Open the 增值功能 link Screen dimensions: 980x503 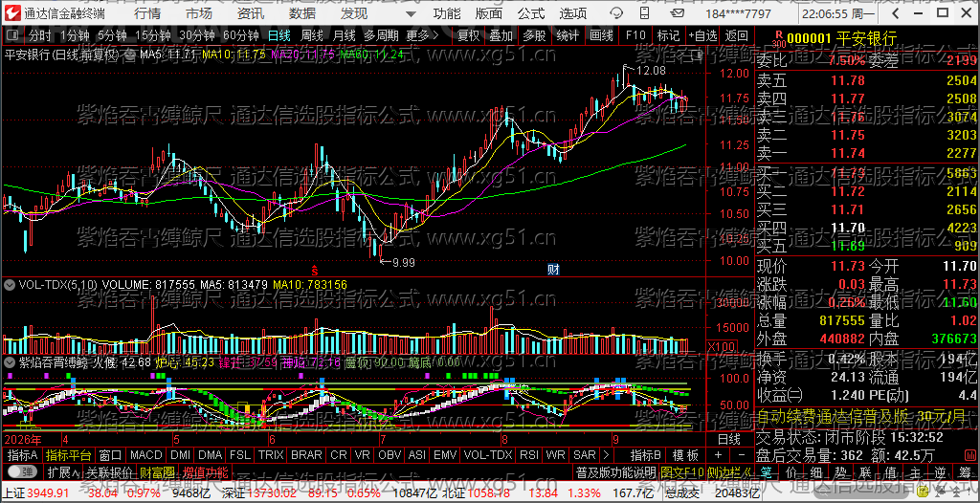click(x=205, y=471)
